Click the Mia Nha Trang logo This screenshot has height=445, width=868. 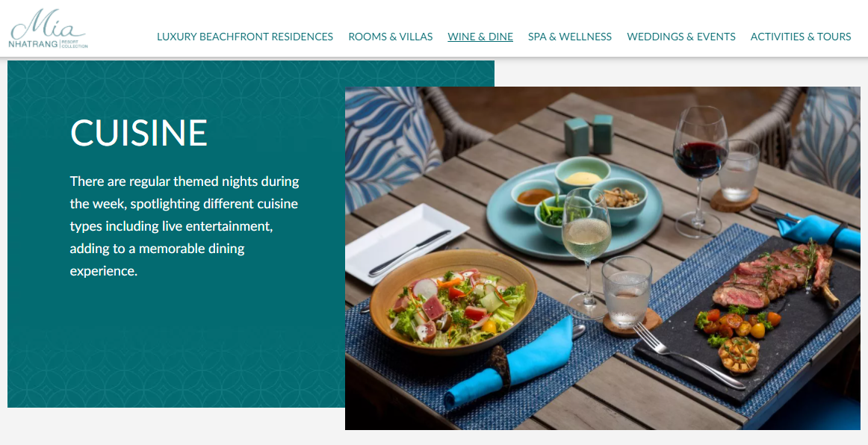tap(48, 29)
